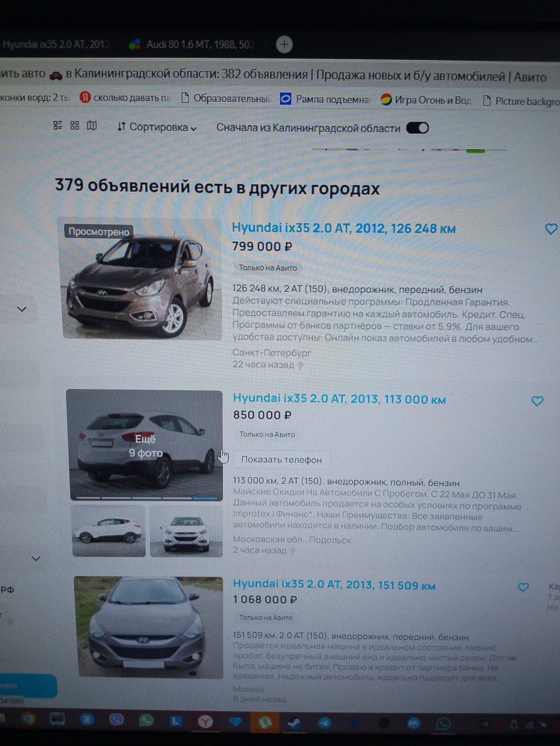This screenshot has width=560, height=746.
Task: Switch to Hyundai ix35 2.0 AT browser tab
Action: coord(56,44)
